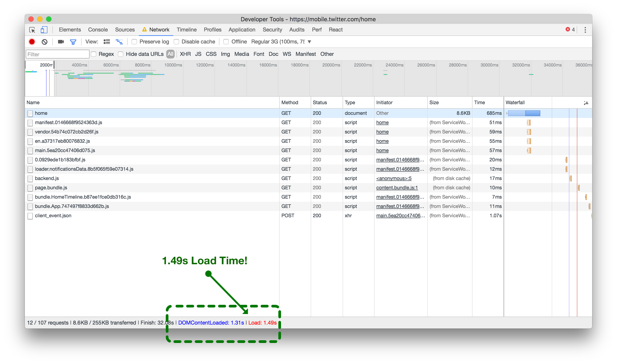617x364 pixels.
Task: Click the capture screenshots camera icon
Action: pyautogui.click(x=61, y=42)
